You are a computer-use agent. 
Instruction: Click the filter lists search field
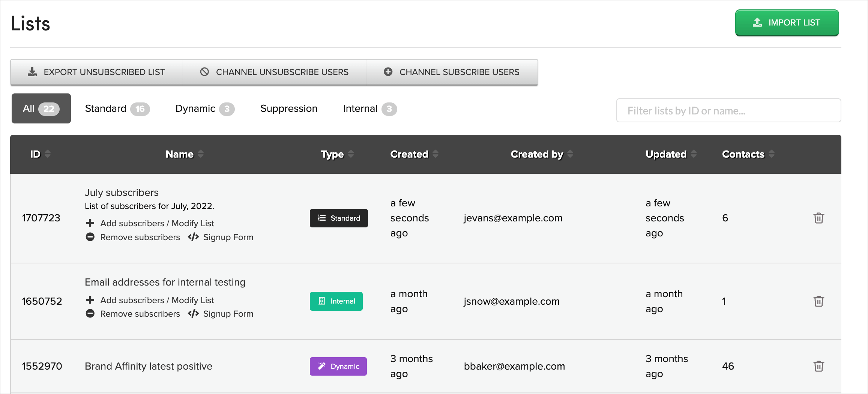pos(728,110)
